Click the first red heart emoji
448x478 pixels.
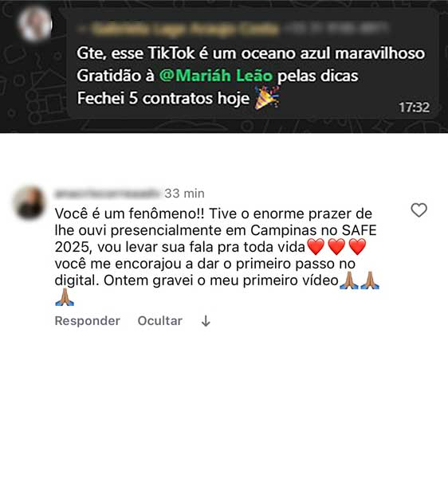[x=316, y=247]
